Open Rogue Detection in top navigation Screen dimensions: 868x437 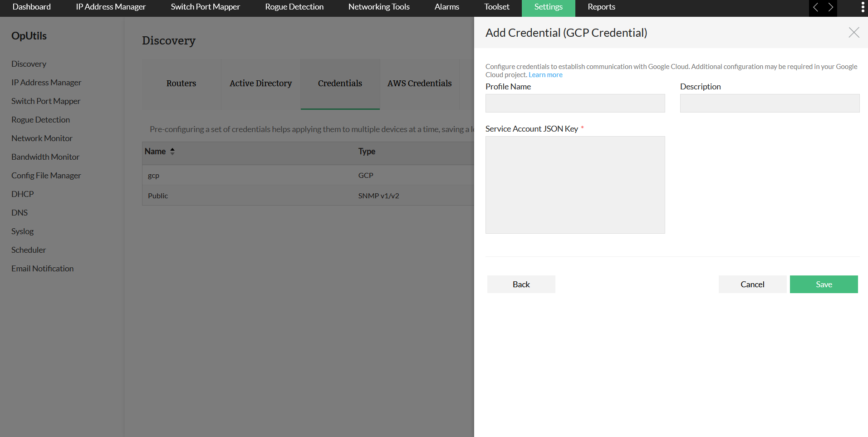coord(294,7)
